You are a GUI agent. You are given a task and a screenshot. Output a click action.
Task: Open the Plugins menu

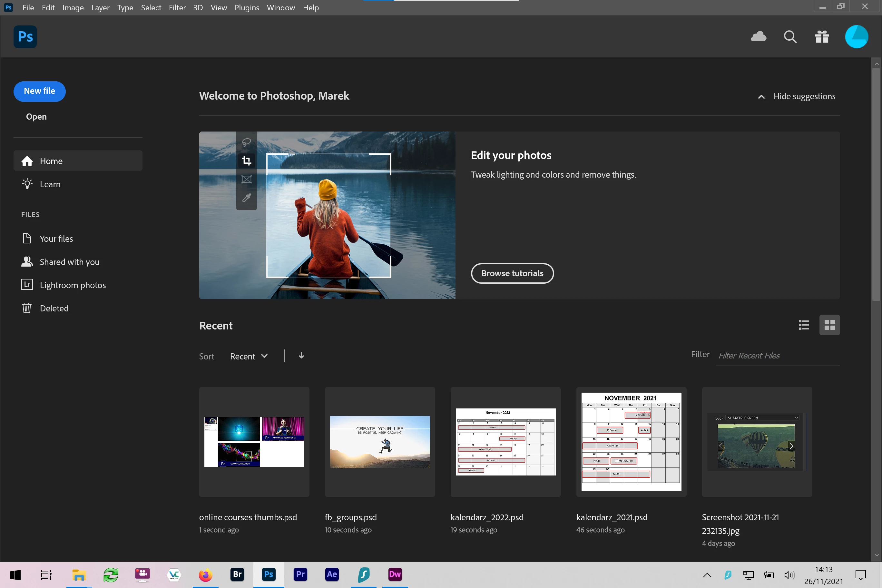(x=246, y=7)
